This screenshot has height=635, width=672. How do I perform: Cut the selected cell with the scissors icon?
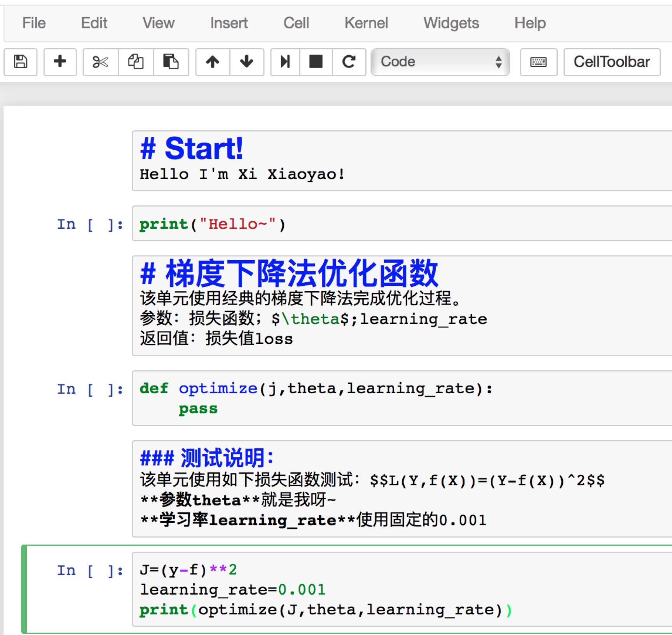[100, 62]
